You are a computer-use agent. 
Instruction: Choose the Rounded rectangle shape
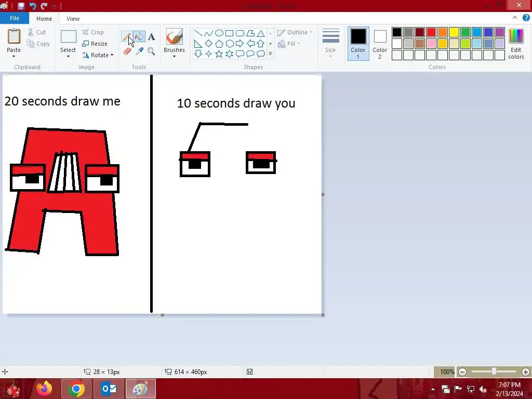coord(240,33)
